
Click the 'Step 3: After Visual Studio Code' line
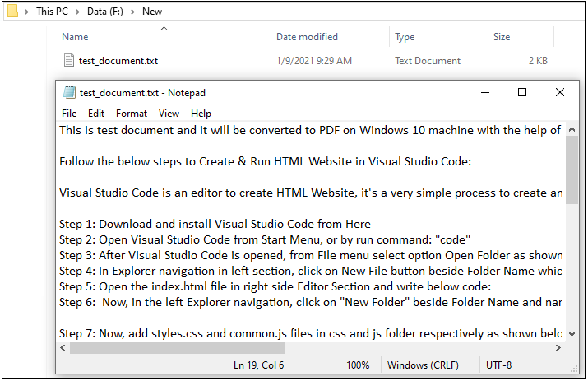point(310,256)
